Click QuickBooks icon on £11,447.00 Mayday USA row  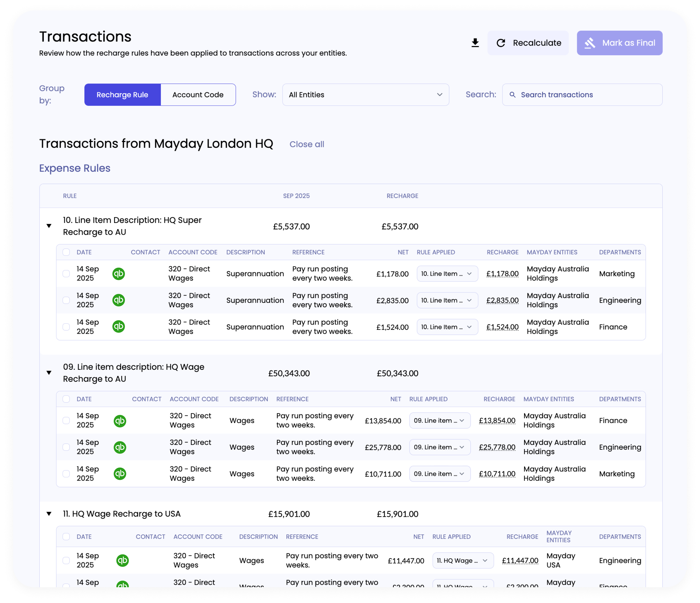coord(123,560)
